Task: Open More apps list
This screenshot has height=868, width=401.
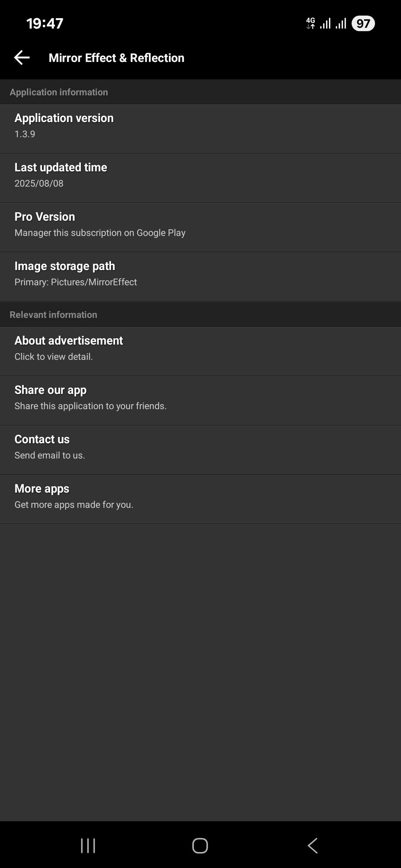Action: [200, 499]
